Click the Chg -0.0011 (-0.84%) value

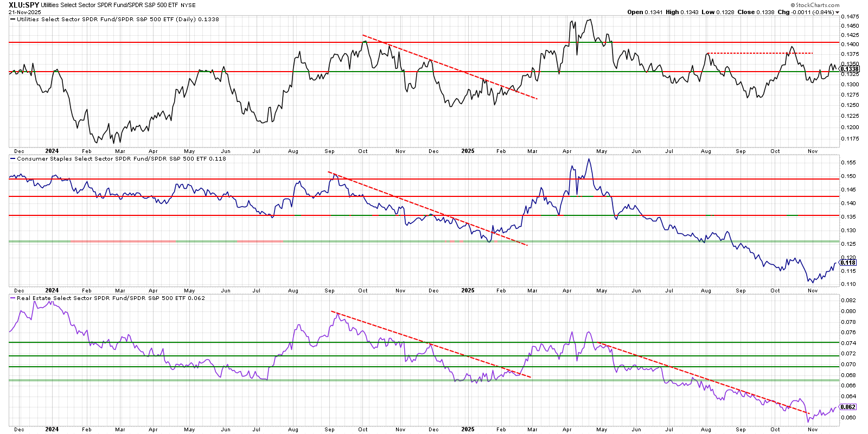pos(806,12)
